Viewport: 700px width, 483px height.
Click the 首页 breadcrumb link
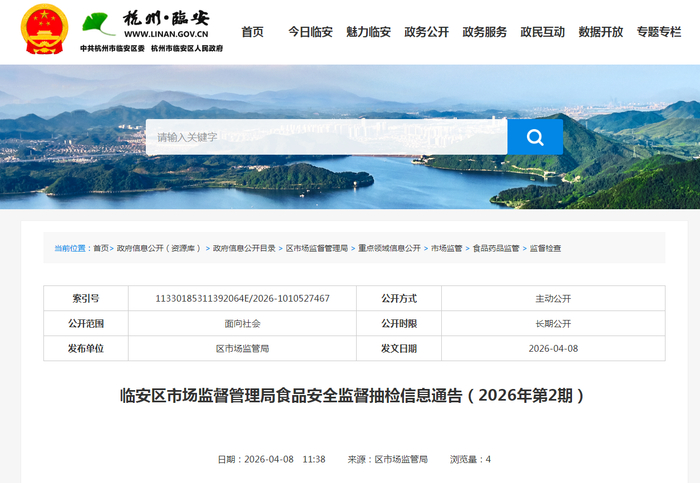(101, 248)
